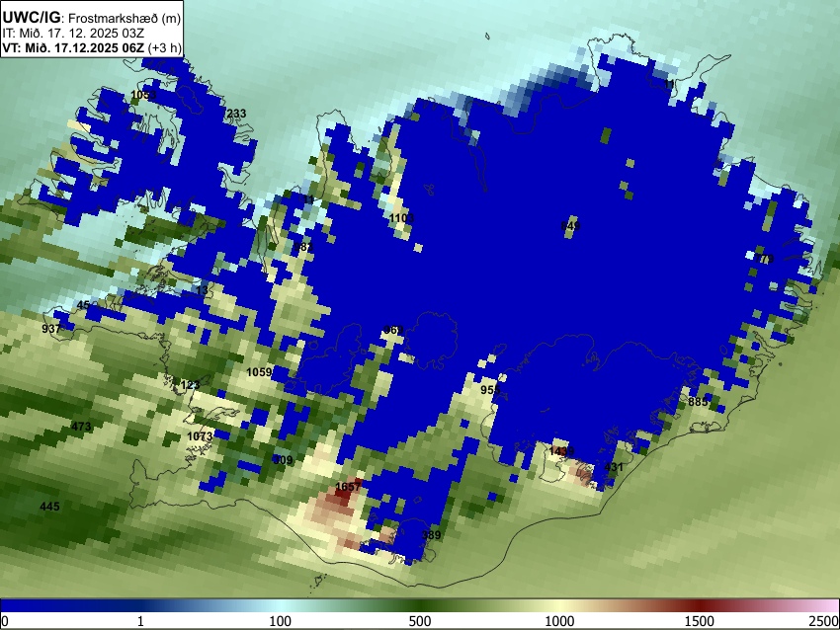Click the legend tick label 500
Viewport: 840px width, 630px height.
[420, 621]
